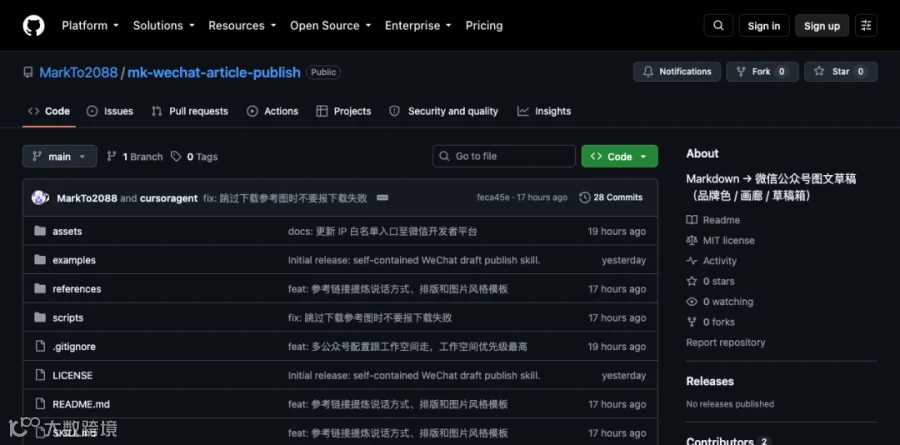This screenshot has height=445, width=900.
Task: Open the appearance settings sliders icon
Action: [x=866, y=26]
